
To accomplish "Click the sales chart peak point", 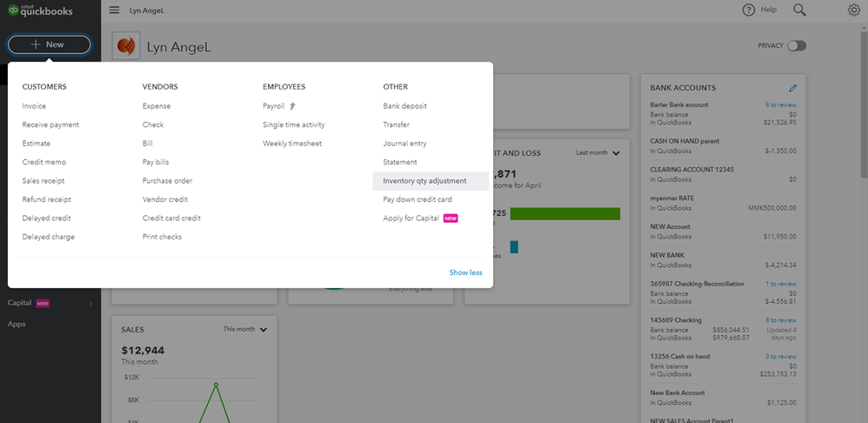I will point(216,384).
